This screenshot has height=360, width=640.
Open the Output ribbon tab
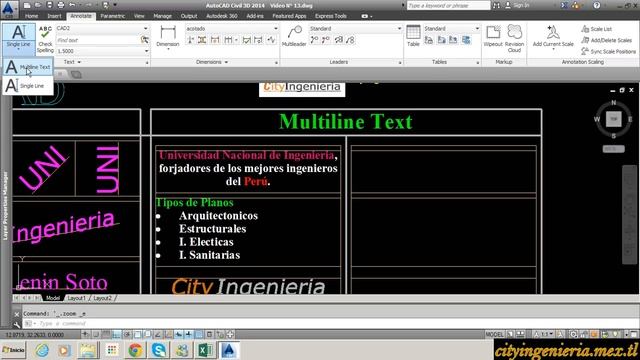(x=189, y=16)
